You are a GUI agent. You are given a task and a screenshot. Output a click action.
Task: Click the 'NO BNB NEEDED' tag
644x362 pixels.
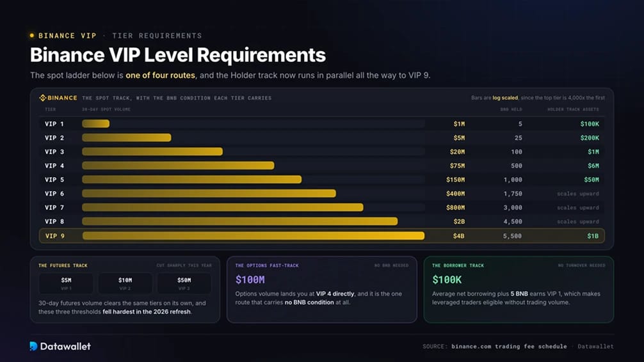click(391, 265)
